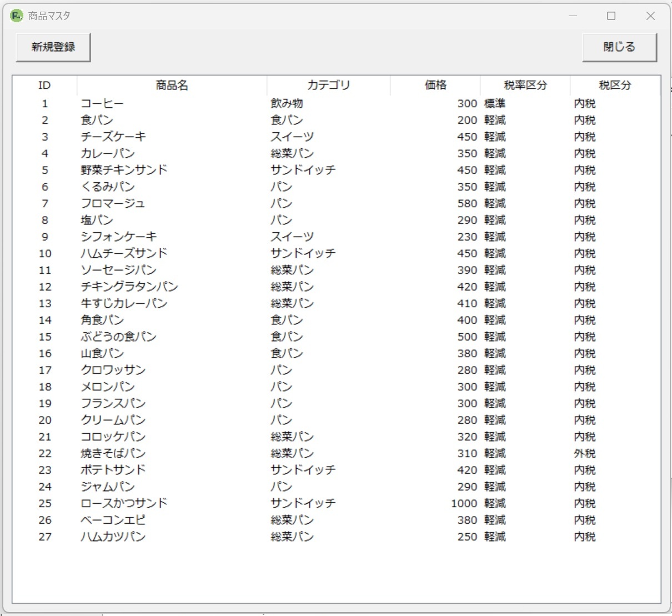Select the フロマージュ row
This screenshot has width=672, height=616.
point(113,204)
